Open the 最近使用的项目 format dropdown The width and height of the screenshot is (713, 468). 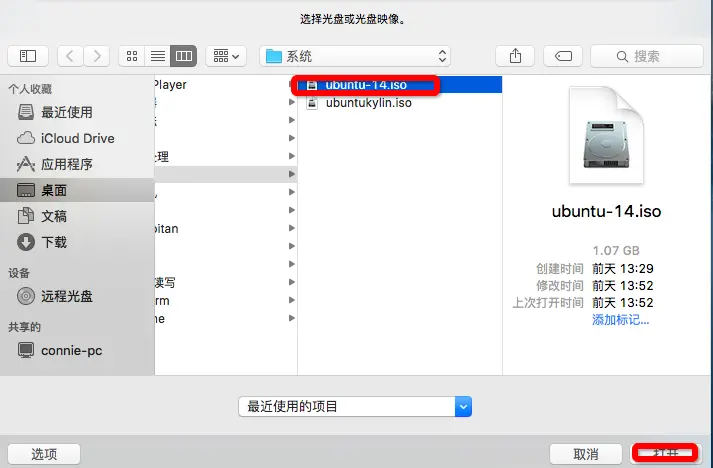pos(355,406)
